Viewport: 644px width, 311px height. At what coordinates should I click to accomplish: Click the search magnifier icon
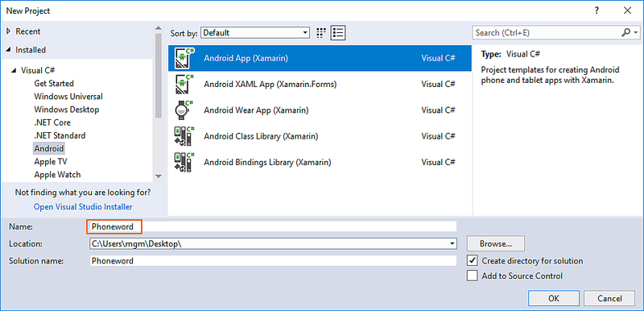pos(626,32)
